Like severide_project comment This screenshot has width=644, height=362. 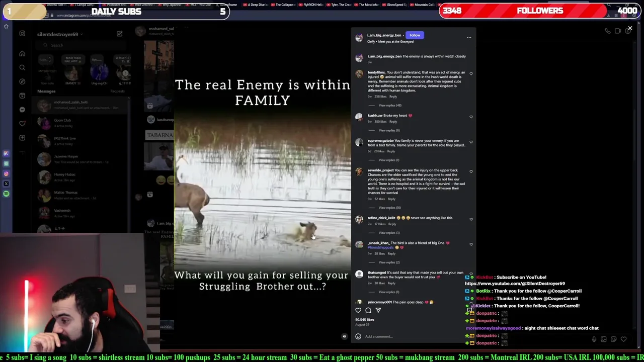(471, 171)
